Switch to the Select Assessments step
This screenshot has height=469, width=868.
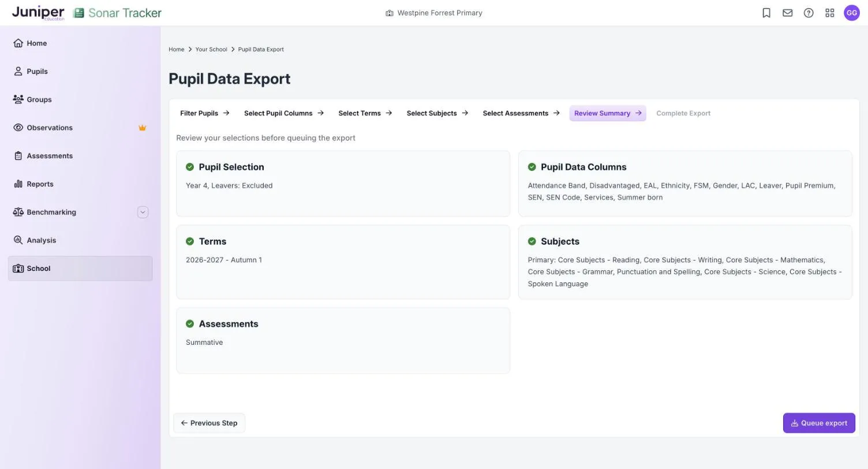click(521, 113)
